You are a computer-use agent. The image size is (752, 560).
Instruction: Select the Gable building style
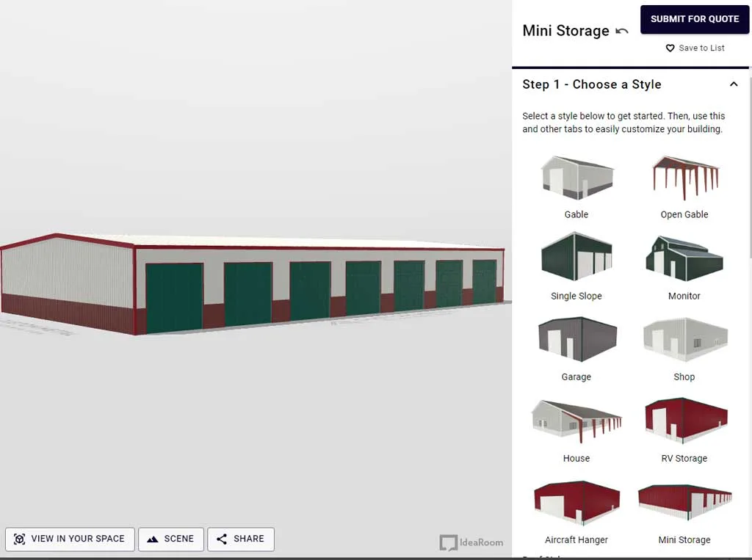click(576, 177)
